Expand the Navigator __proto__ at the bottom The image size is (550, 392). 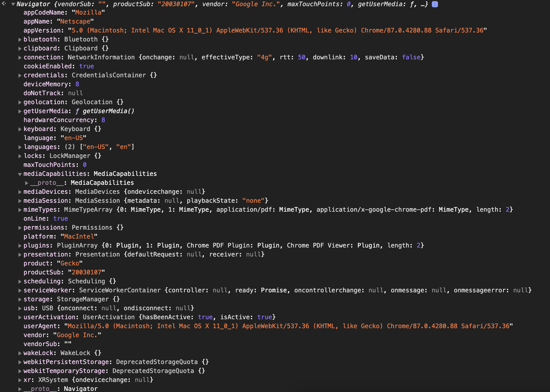pyautogui.click(x=20, y=389)
